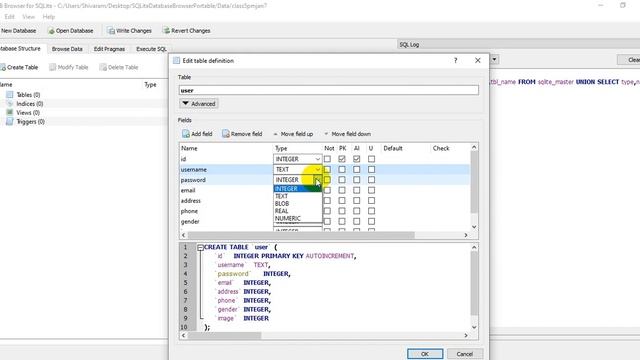Select the gender field name cell
Image resolution: width=640 pixels, height=360 pixels.
(226, 222)
